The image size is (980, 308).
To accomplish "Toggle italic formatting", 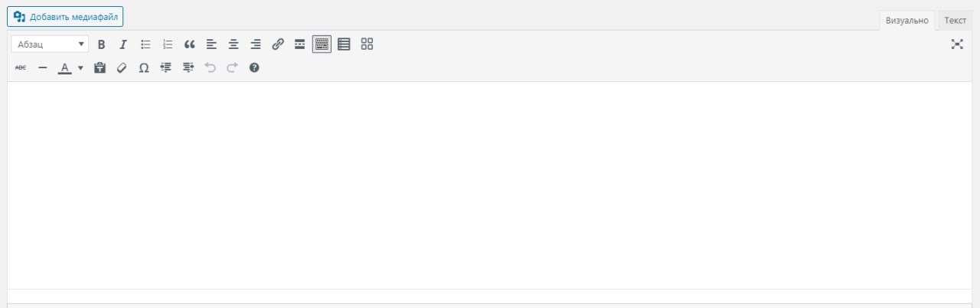I will point(122,44).
